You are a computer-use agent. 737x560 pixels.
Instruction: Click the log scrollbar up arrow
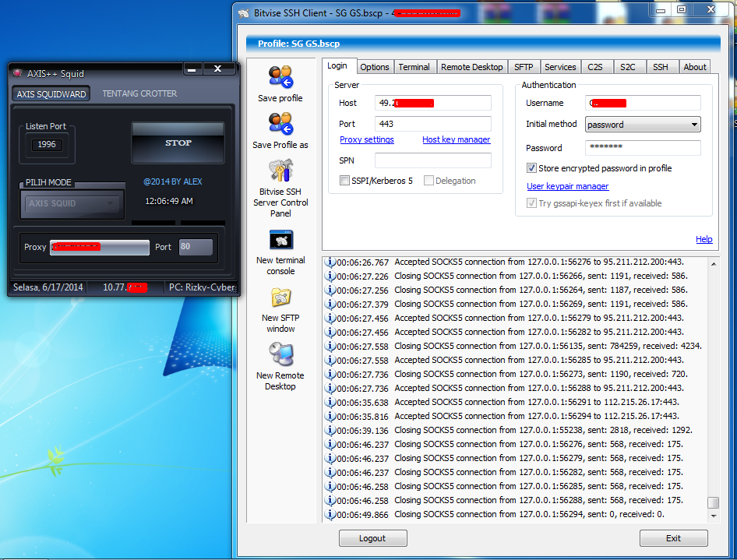(x=713, y=264)
